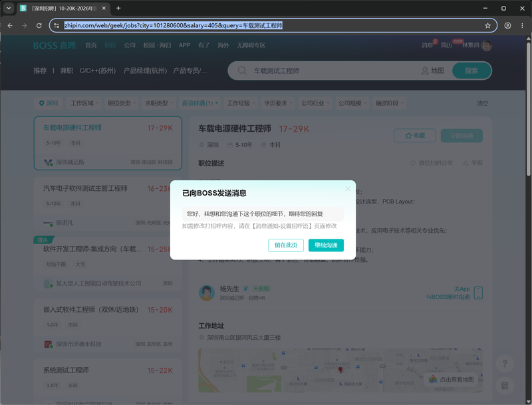Open the 无障碍专区 navigation item

(x=251, y=45)
